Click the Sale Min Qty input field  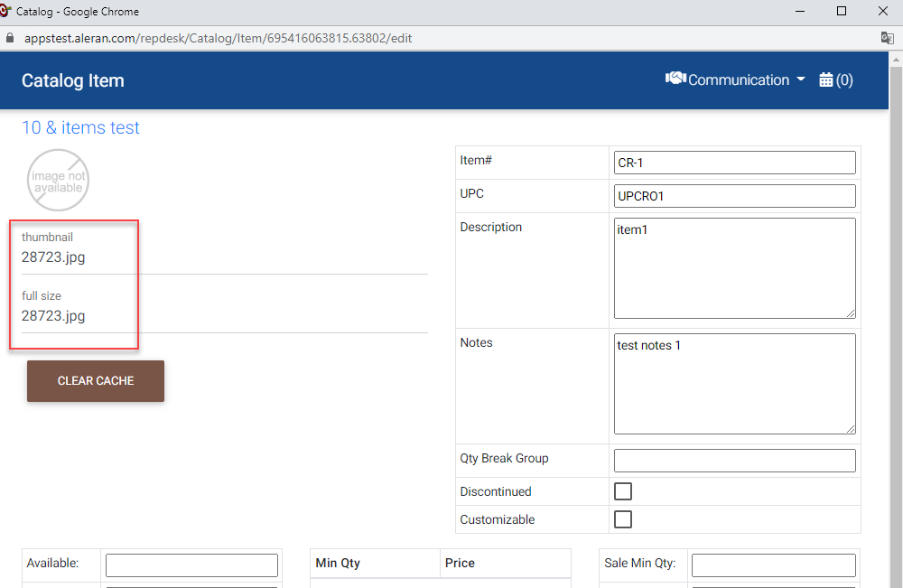tap(774, 565)
